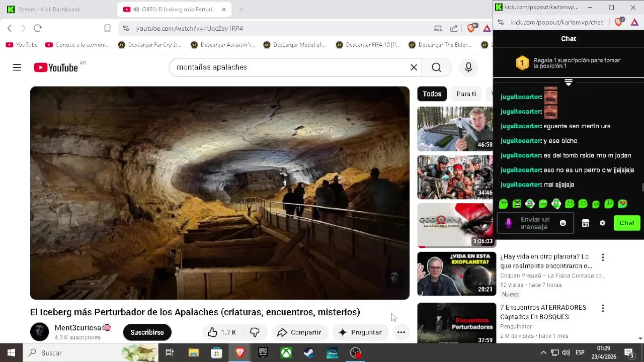The image size is (644, 362).
Task: Open site settings icon in YouTube address bar
Action: point(126,29)
